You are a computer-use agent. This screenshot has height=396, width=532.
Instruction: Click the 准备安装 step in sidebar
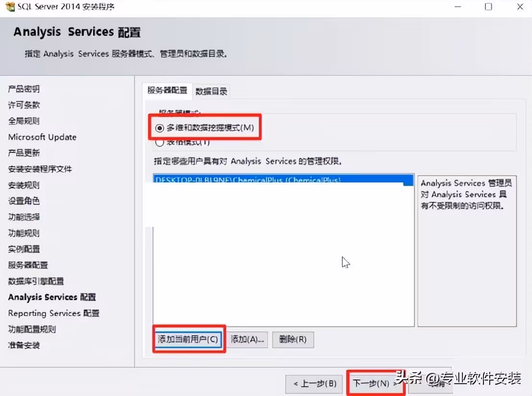click(x=24, y=345)
